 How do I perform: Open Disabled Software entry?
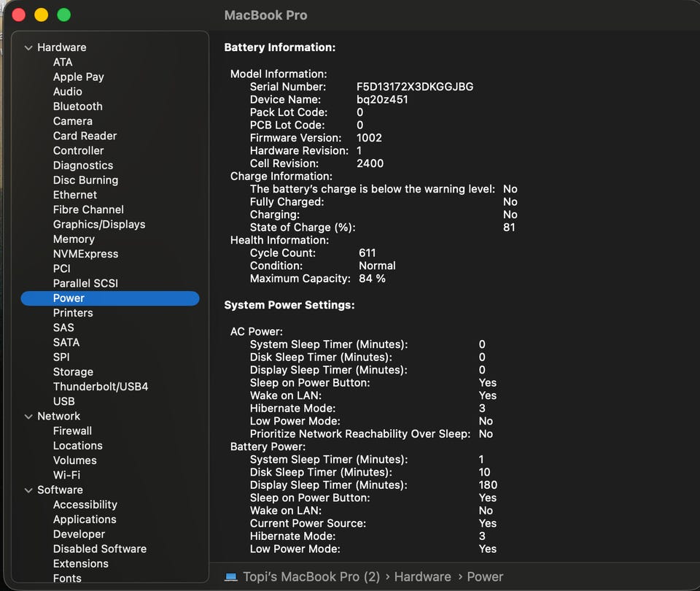(100, 549)
